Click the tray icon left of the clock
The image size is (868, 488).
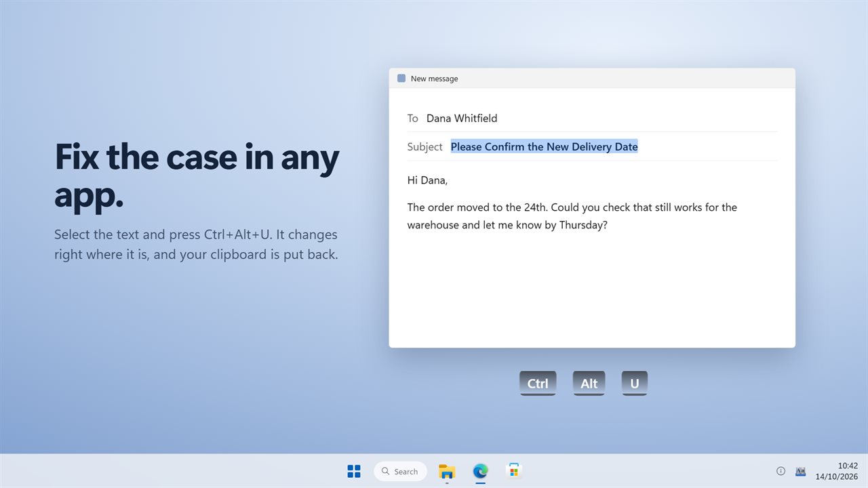pyautogui.click(x=800, y=471)
